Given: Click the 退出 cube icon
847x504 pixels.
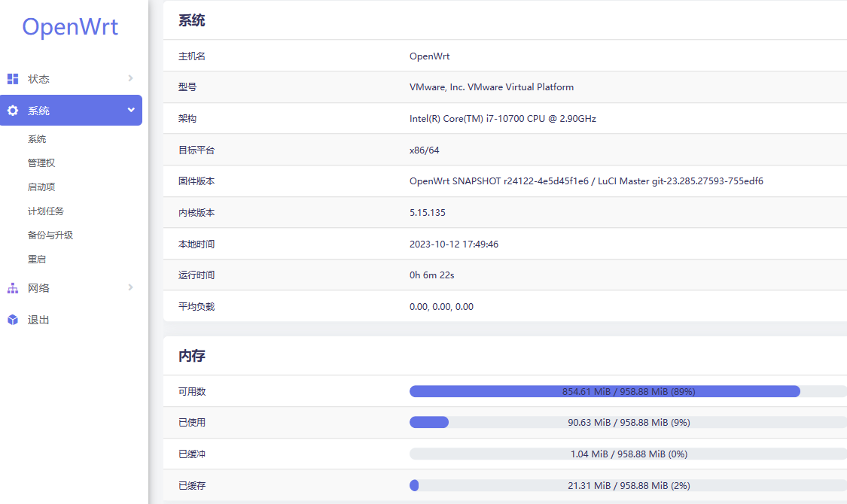Looking at the screenshot, I should pyautogui.click(x=13, y=320).
